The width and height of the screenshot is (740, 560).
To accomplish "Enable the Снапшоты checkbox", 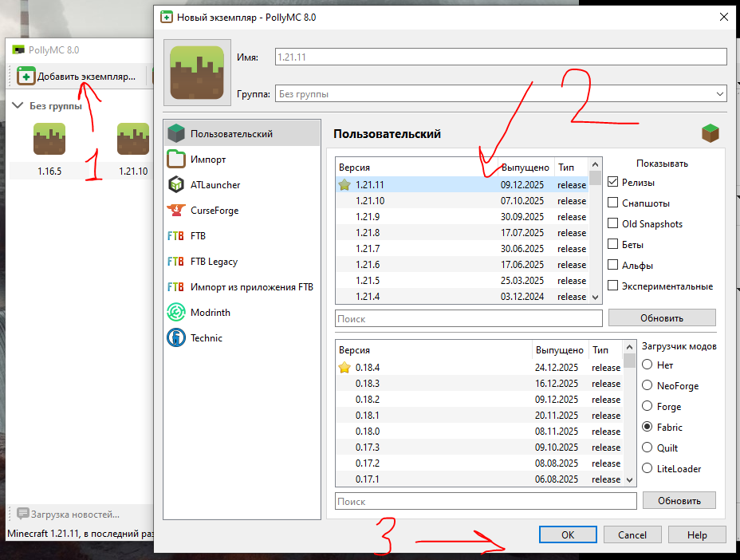I will pos(612,203).
